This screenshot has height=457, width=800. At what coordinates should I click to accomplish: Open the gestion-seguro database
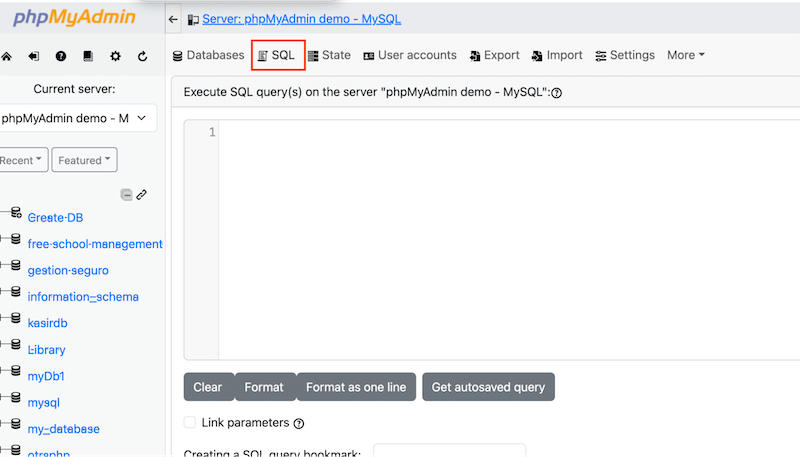68,271
